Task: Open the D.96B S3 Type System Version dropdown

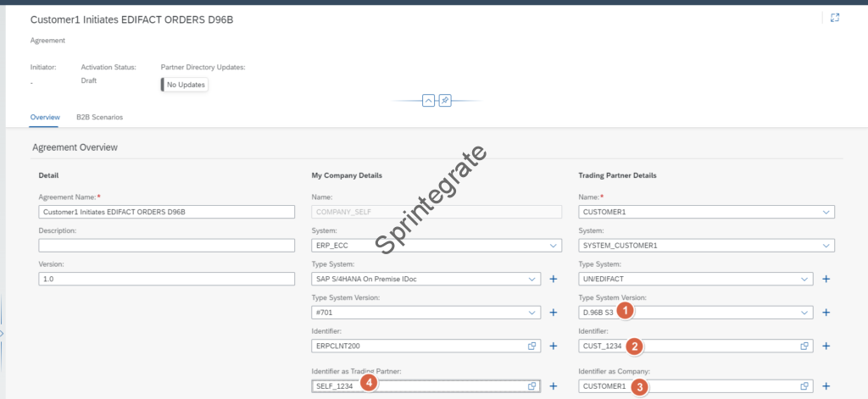Action: (804, 313)
